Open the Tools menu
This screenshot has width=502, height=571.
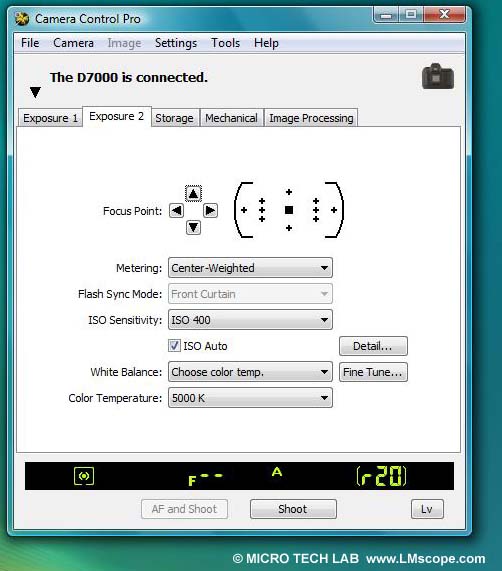pos(225,43)
